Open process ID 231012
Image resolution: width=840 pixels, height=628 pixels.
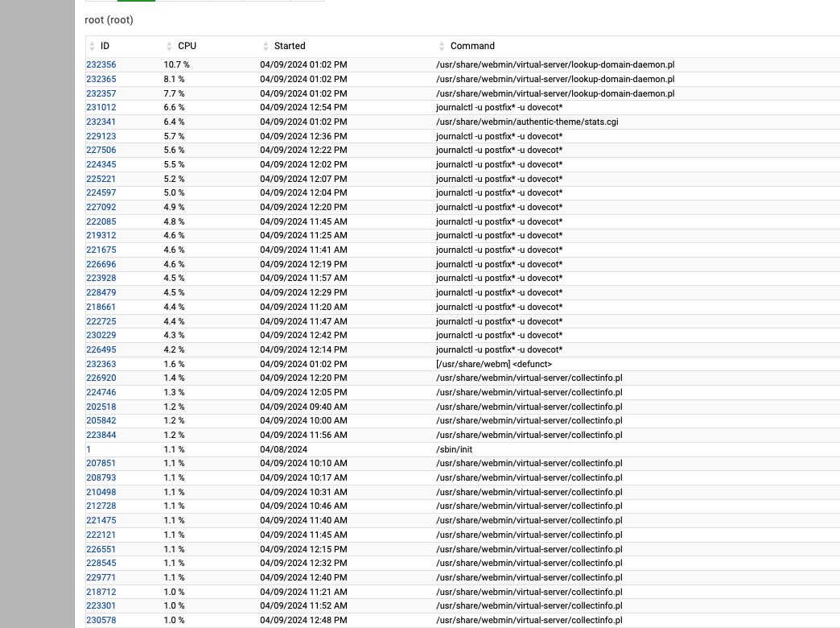101,107
